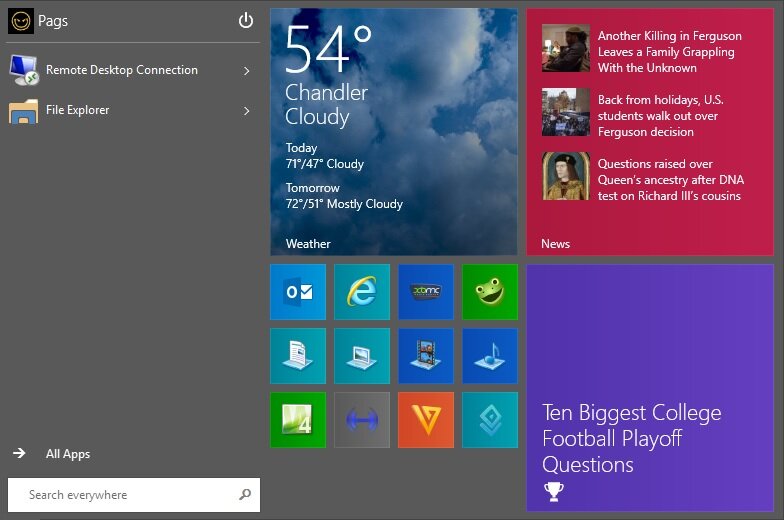The width and height of the screenshot is (784, 520).
Task: Expand Remote Desktop Connection jump list arrow
Action: (246, 70)
